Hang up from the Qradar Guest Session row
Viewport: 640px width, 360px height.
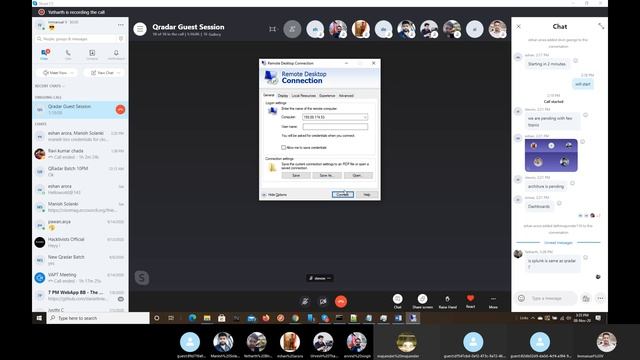(x=120, y=109)
